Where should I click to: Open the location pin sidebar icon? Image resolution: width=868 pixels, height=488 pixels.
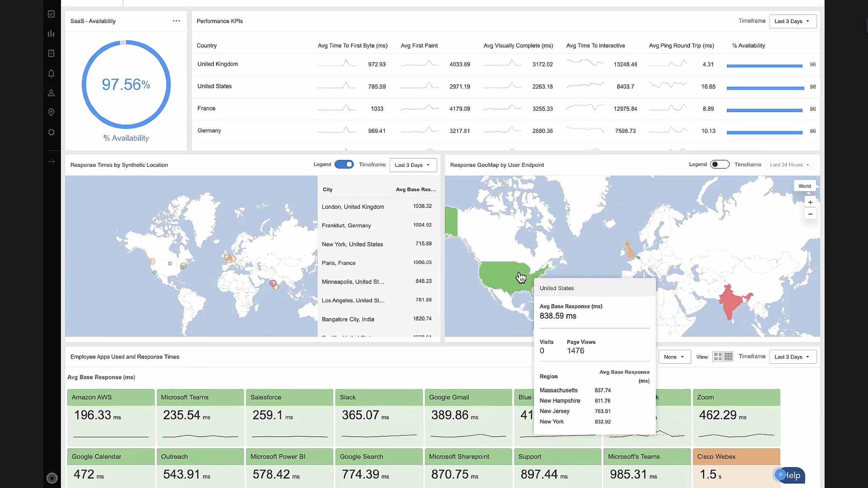tap(51, 112)
